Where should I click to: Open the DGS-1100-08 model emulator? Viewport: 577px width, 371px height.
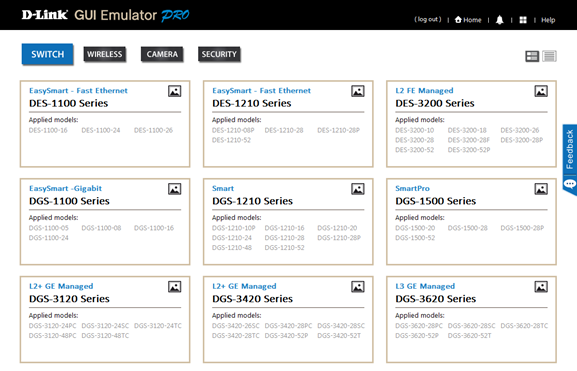click(101, 228)
